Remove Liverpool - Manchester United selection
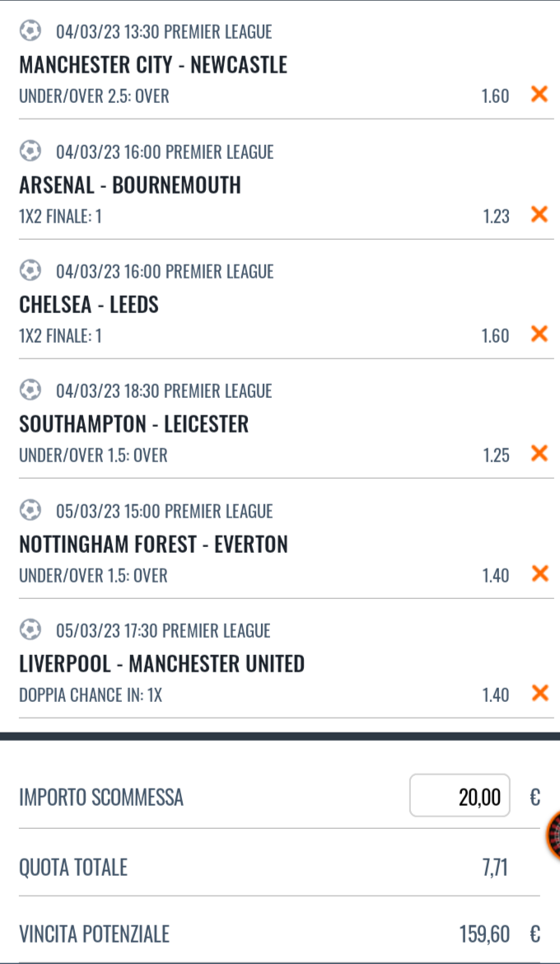The image size is (560, 964). pos(539,693)
